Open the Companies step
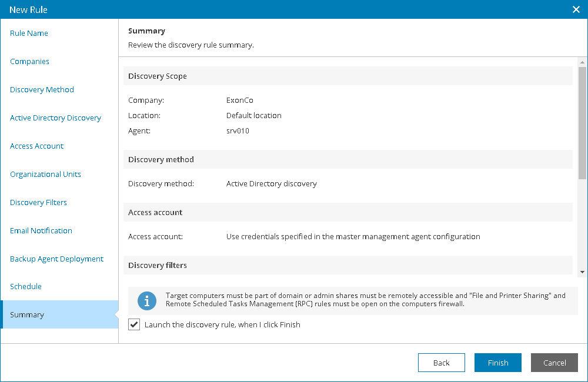The height and width of the screenshot is (382, 588). pyautogui.click(x=30, y=62)
